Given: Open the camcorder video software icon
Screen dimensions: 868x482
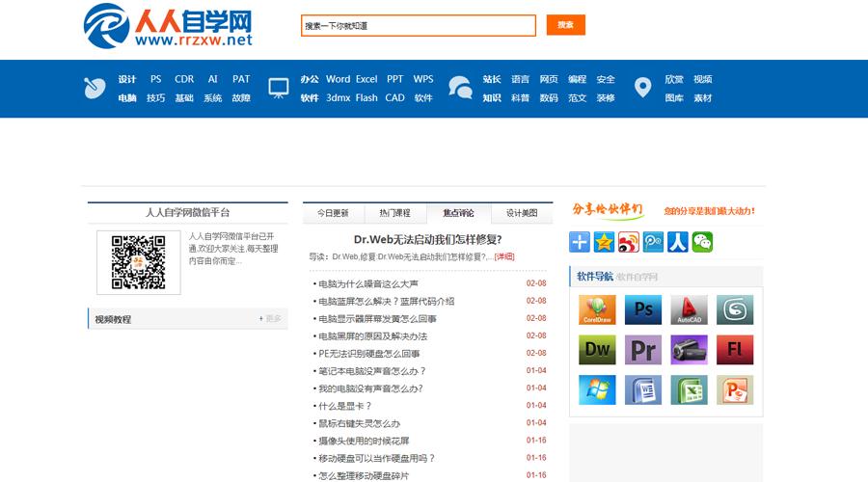Looking at the screenshot, I should (690, 350).
